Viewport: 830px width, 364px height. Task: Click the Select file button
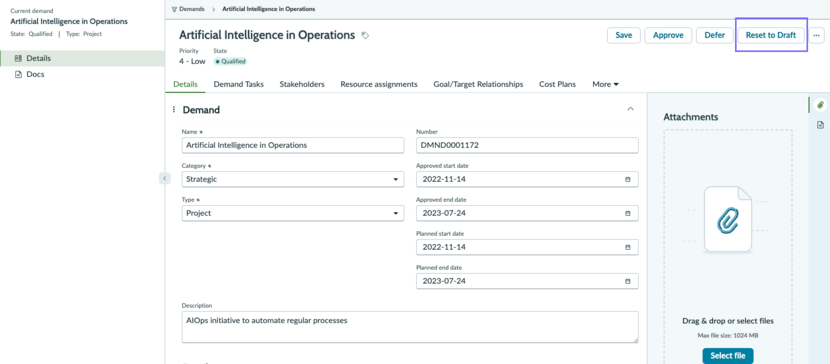pos(728,356)
